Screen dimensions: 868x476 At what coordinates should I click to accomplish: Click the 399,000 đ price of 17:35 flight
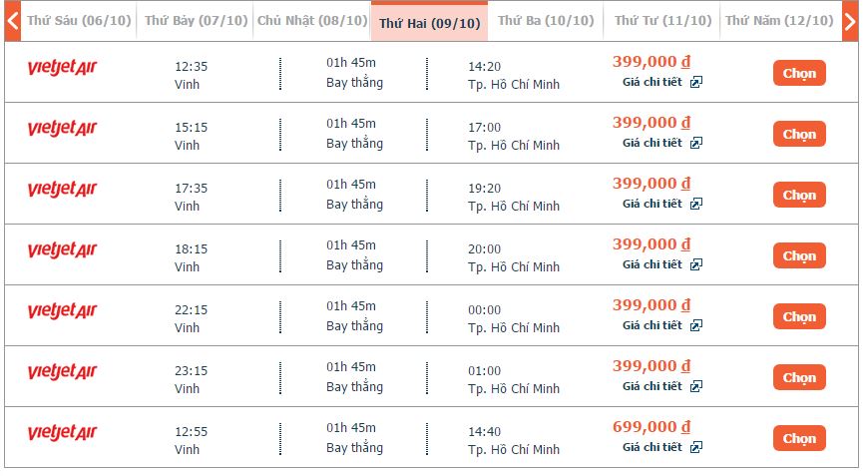651,184
